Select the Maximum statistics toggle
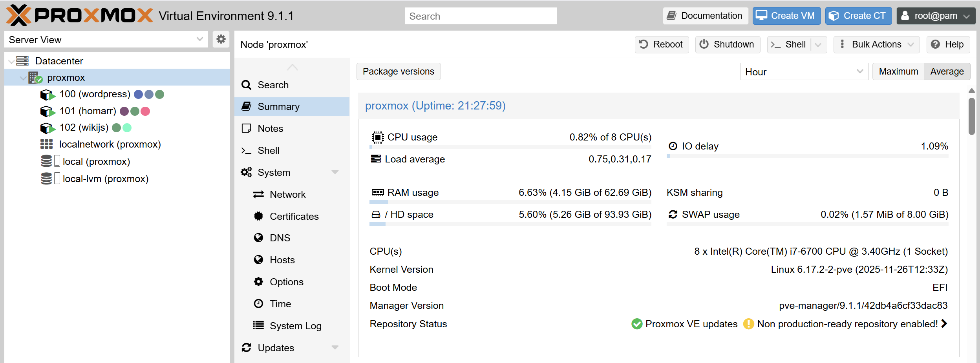Image resolution: width=980 pixels, height=363 pixels. click(x=899, y=71)
